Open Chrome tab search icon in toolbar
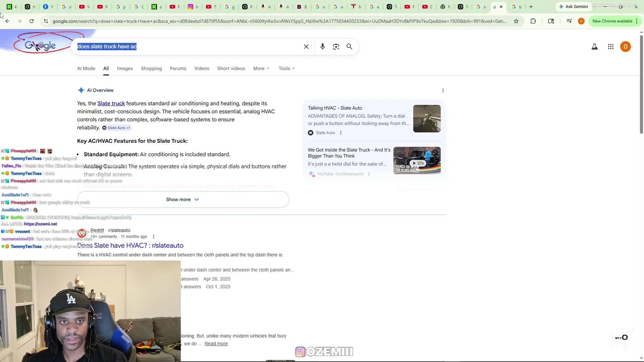The height and width of the screenshot is (362, 644). tap(551, 21)
